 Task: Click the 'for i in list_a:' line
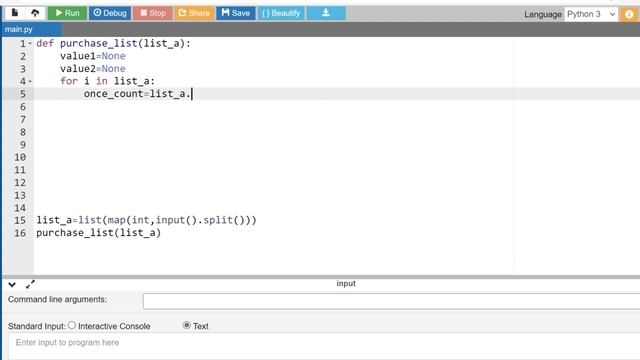click(x=107, y=81)
